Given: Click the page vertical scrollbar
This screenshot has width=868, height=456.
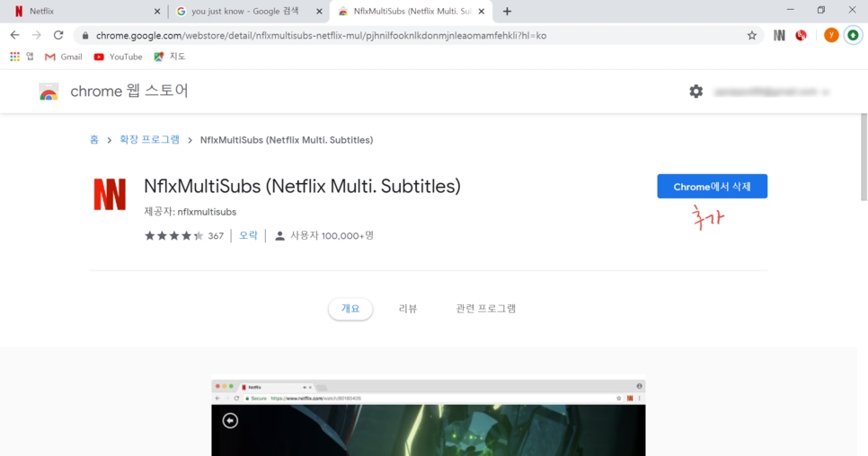Looking at the screenshot, I should (x=863, y=157).
